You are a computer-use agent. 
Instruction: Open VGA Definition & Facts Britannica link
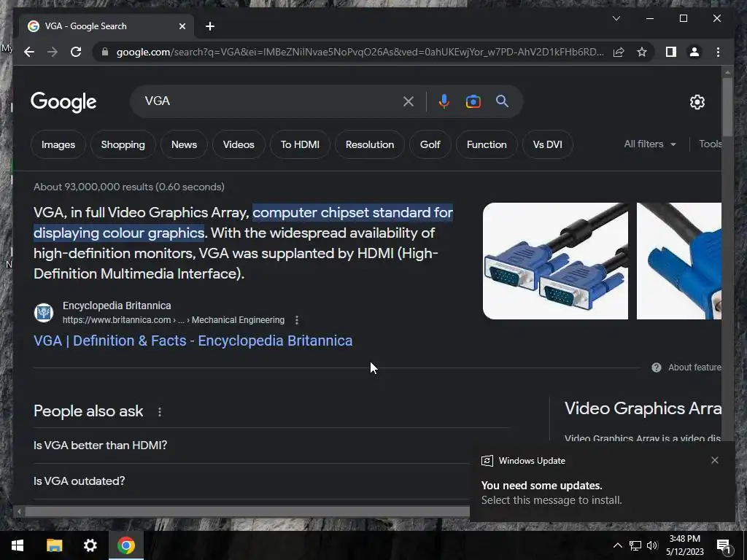pos(193,341)
